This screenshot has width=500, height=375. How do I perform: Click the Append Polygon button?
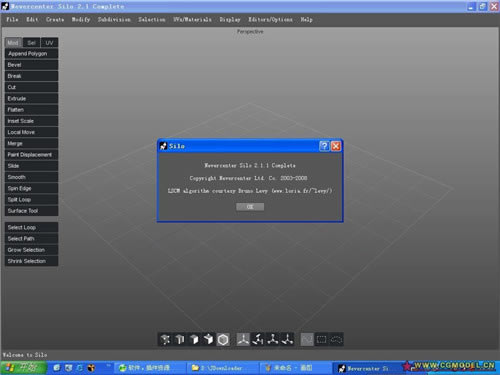(32, 54)
